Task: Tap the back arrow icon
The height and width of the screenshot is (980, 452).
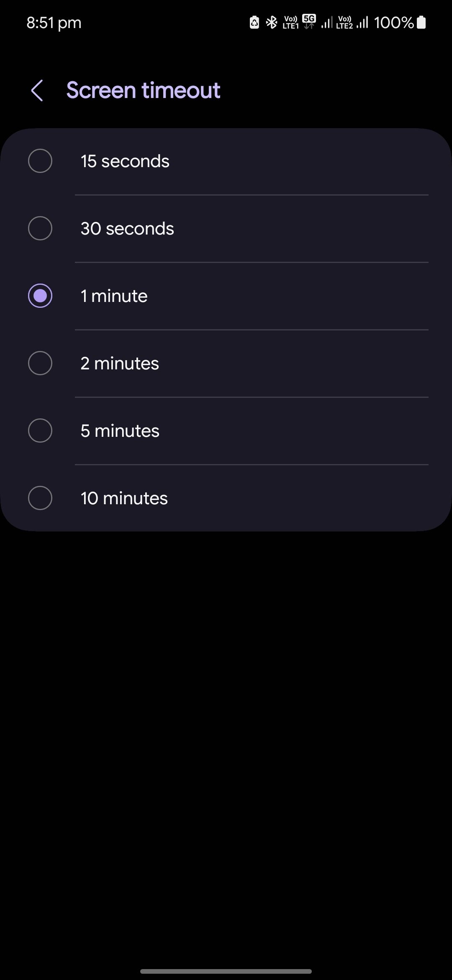Action: click(x=37, y=90)
